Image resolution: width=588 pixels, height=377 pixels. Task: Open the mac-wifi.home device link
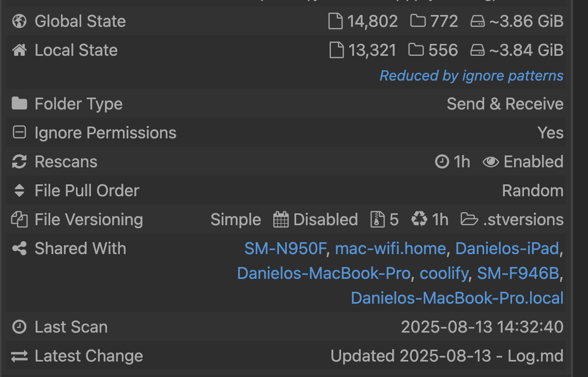point(390,248)
